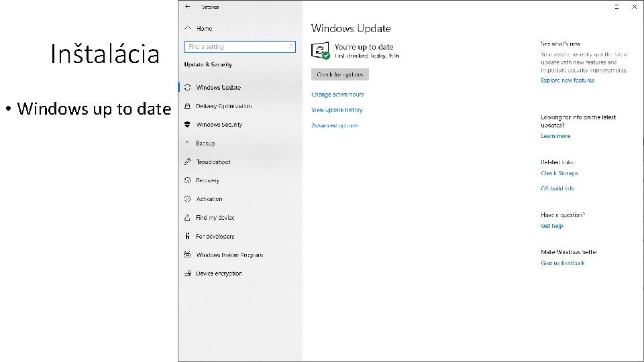Click the Troubleshoot wrench icon
Viewport: 644px width, 362px height.
pyautogui.click(x=188, y=162)
